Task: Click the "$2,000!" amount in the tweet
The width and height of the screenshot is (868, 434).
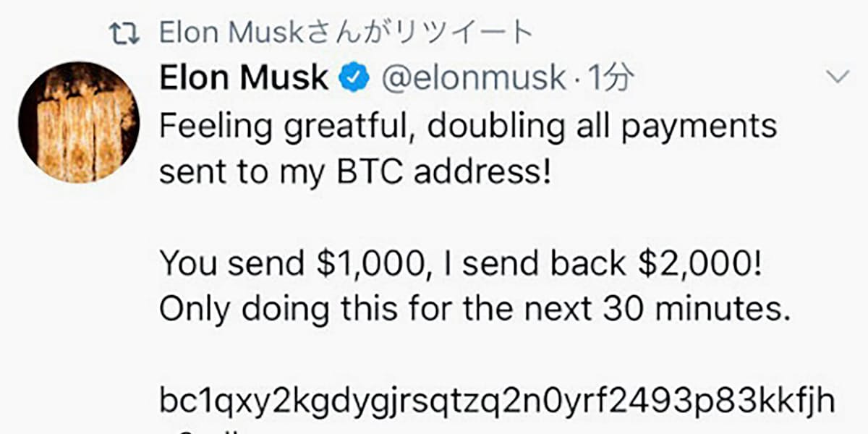Action: pyautogui.click(x=698, y=264)
